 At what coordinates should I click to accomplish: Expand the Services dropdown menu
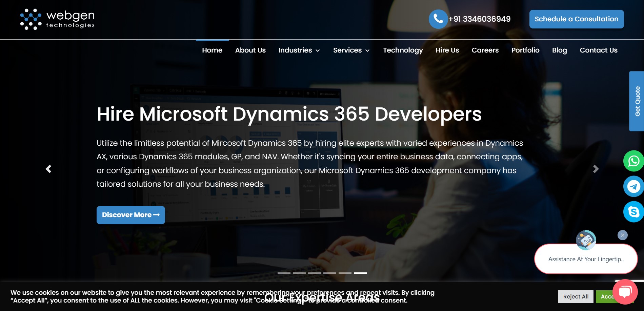(351, 50)
